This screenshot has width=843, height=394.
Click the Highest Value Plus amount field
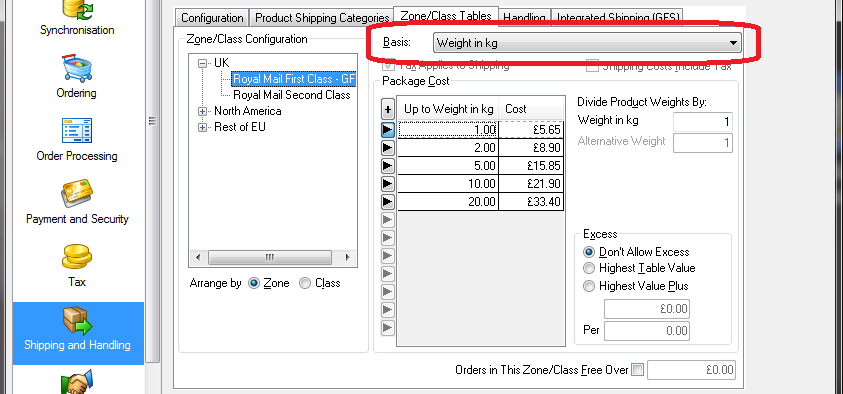(647, 310)
